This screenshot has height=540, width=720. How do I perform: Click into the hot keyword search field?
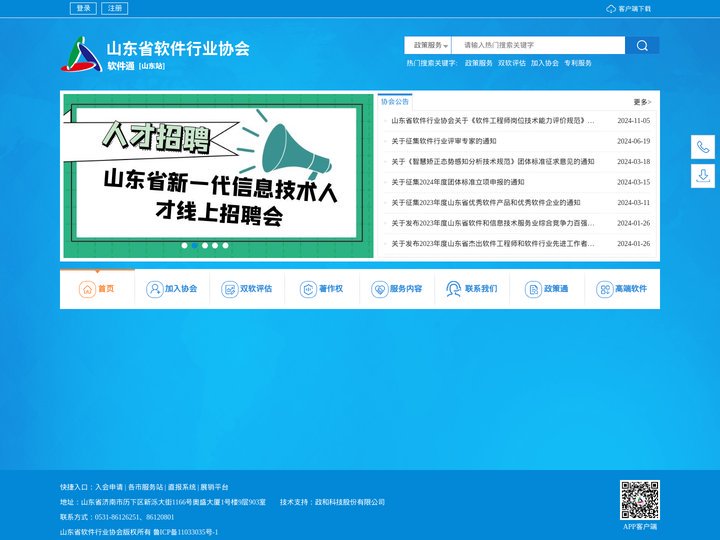coord(538,45)
